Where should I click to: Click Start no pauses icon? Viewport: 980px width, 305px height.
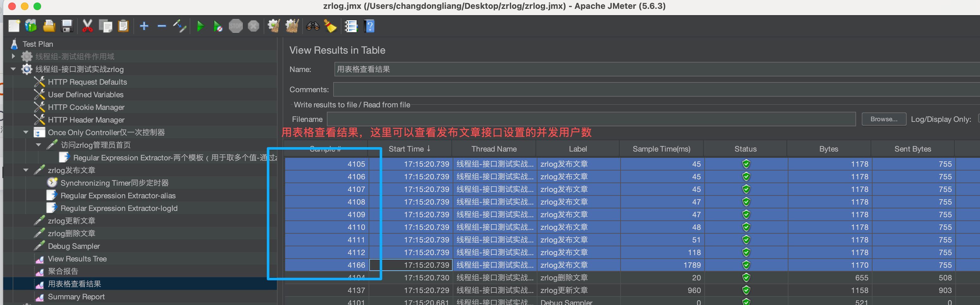pyautogui.click(x=217, y=26)
